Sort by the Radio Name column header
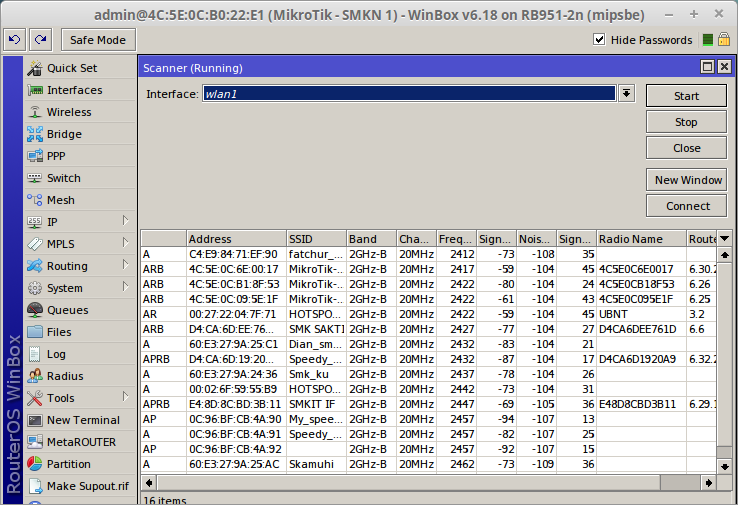Viewport: 738px width, 505px height. click(642, 239)
